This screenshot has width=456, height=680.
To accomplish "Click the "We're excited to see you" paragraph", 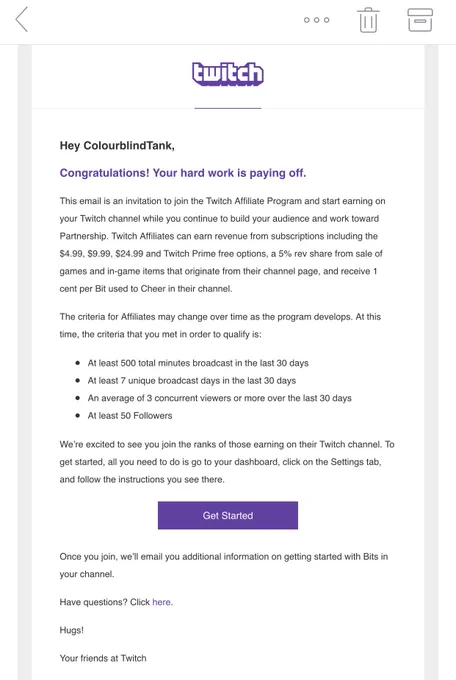I will pos(227,462).
